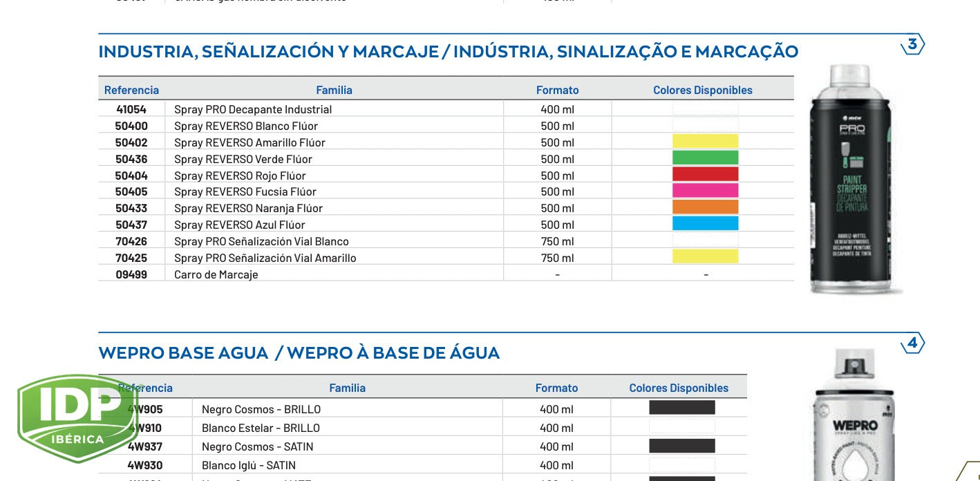Click the WEPRO Base Agua heading
Image resolution: width=980 pixels, height=481 pixels.
pos(299,353)
